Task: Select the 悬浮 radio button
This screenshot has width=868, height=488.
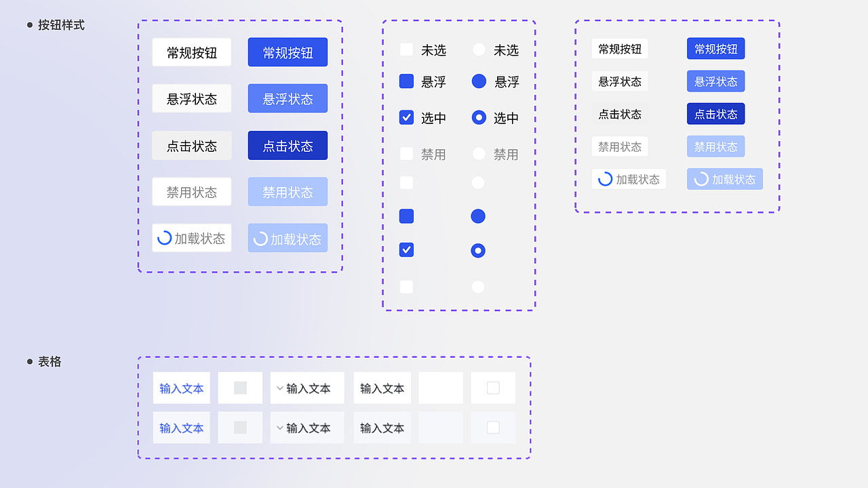Action: click(478, 81)
